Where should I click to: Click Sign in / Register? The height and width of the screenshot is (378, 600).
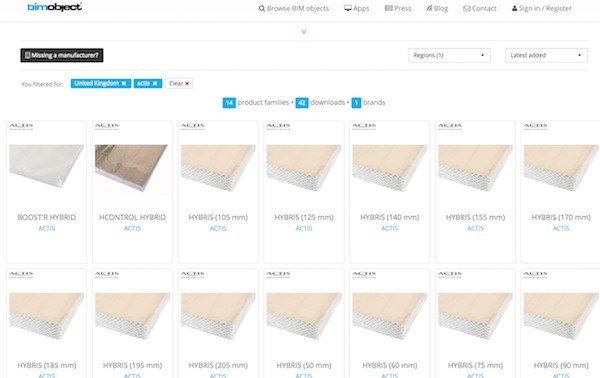coord(541,8)
